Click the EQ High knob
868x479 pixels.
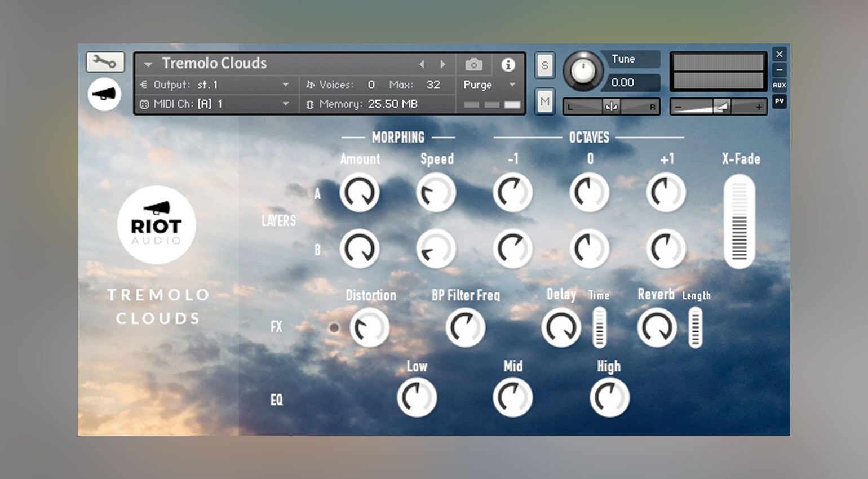pyautogui.click(x=610, y=397)
